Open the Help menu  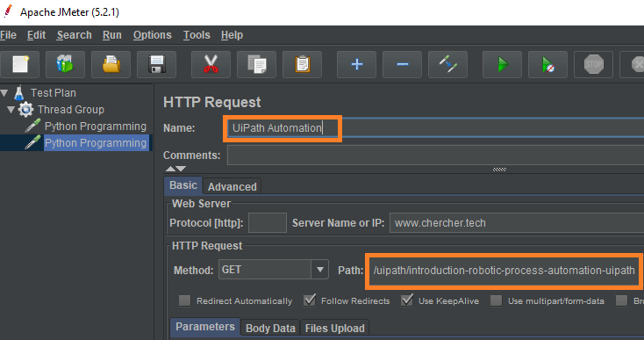(x=232, y=35)
